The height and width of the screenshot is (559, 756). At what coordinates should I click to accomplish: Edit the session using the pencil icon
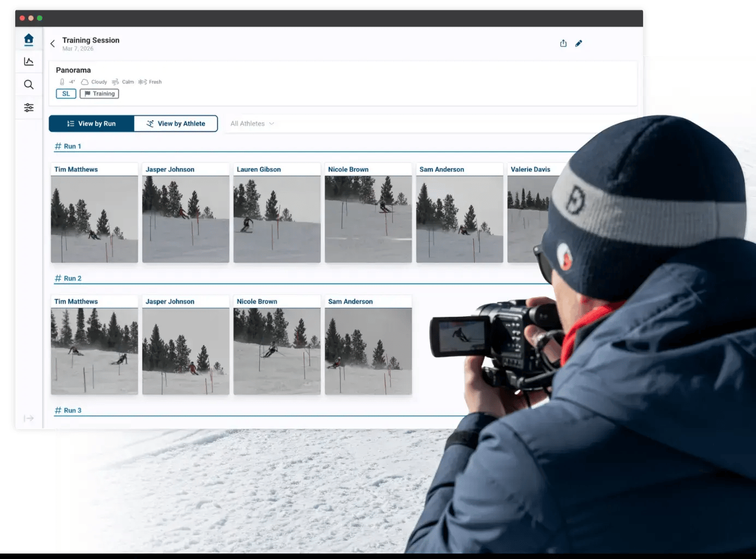(x=579, y=43)
